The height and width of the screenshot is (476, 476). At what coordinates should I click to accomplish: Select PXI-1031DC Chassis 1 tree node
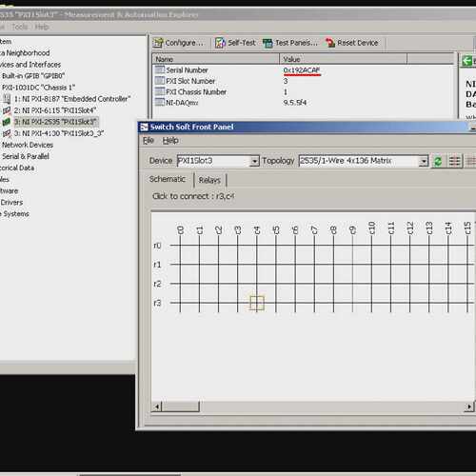[38, 88]
